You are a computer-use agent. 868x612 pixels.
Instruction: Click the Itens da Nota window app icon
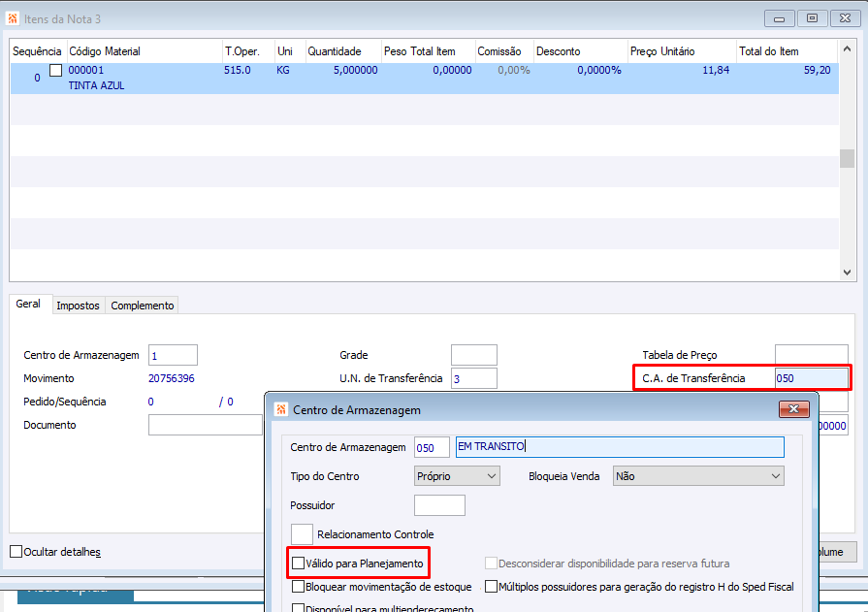[13, 18]
